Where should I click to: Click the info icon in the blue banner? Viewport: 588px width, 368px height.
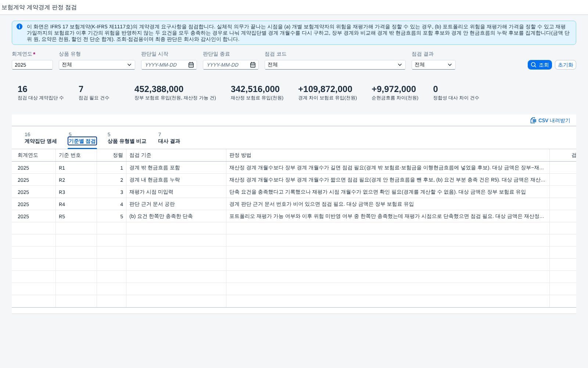point(19,26)
